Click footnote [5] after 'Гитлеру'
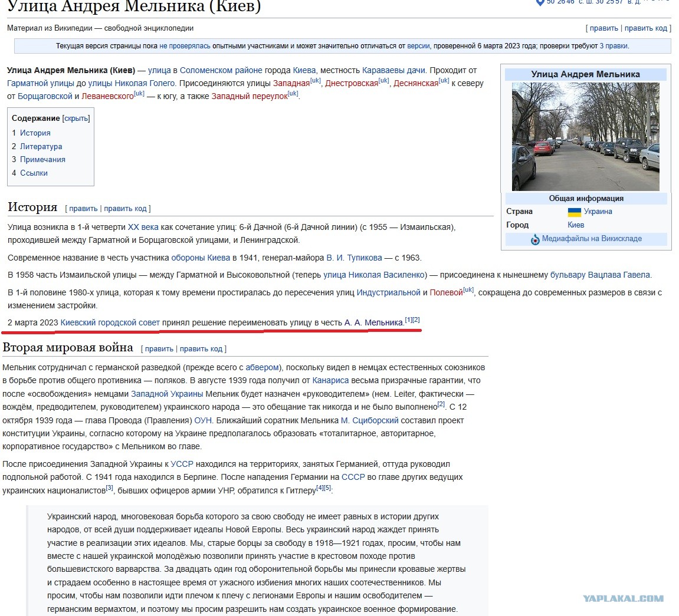Viewport: 679px width, 616px height. (327, 487)
